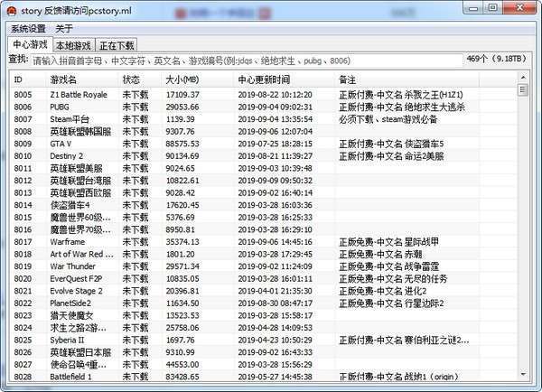Select the Z1 Battle Royale row
This screenshot has height=392, width=542.
[x=263, y=95]
